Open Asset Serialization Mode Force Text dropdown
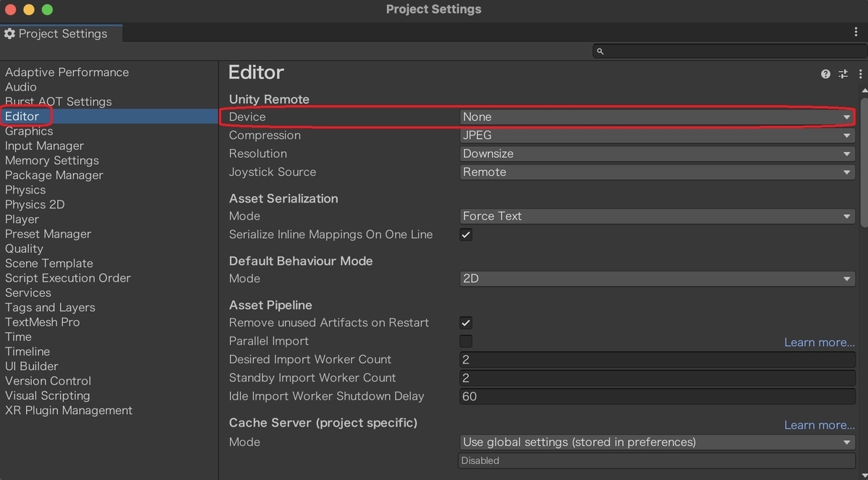This screenshot has height=480, width=868. click(658, 216)
